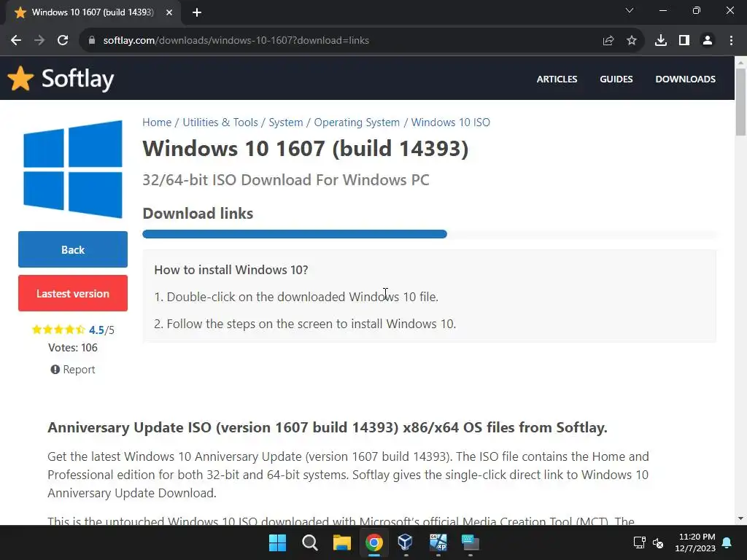Open notifications bell icon
The height and width of the screenshot is (560, 747).
727,542
